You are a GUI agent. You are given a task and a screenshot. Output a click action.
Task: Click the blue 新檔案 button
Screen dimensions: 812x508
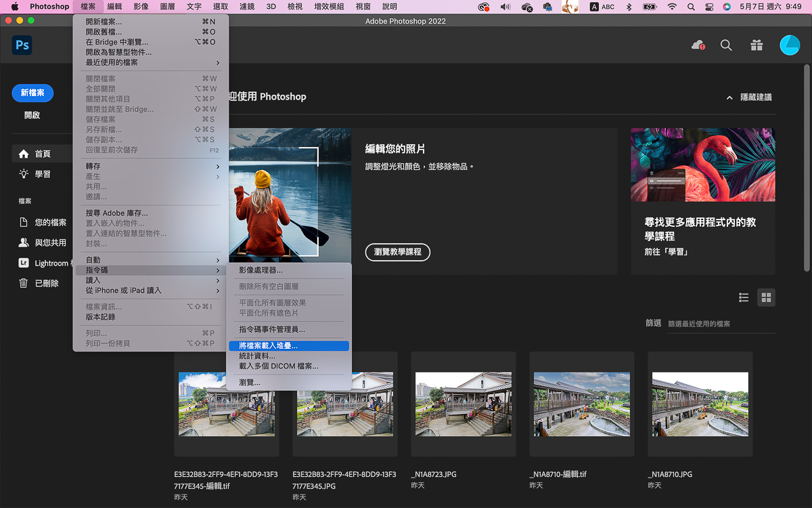coord(32,93)
